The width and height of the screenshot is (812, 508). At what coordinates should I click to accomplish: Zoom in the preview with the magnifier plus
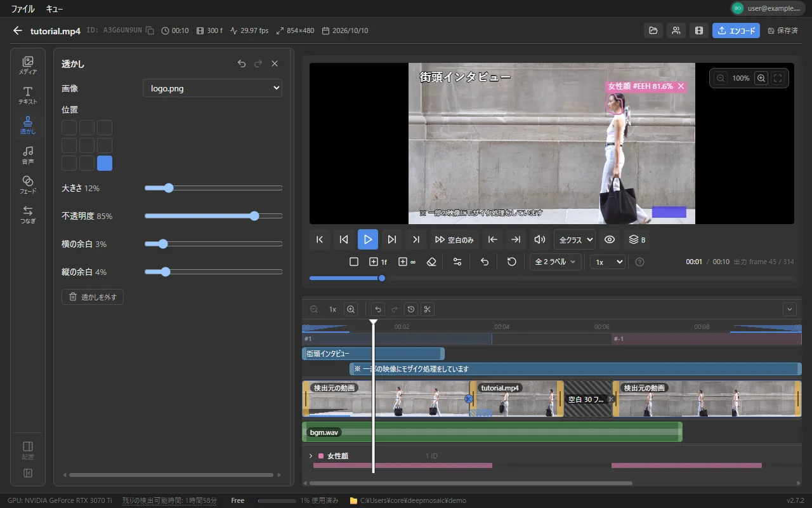click(x=761, y=78)
